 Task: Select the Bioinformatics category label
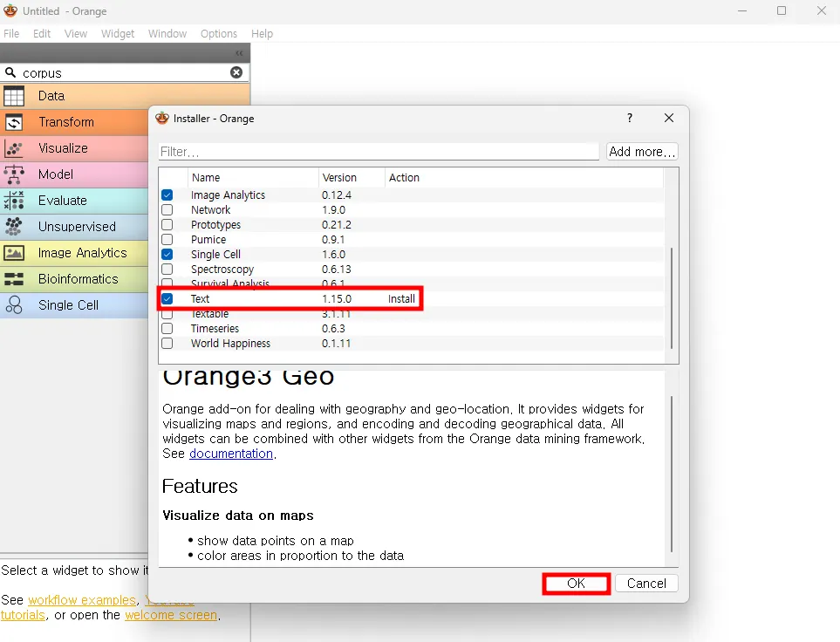pyautogui.click(x=79, y=279)
